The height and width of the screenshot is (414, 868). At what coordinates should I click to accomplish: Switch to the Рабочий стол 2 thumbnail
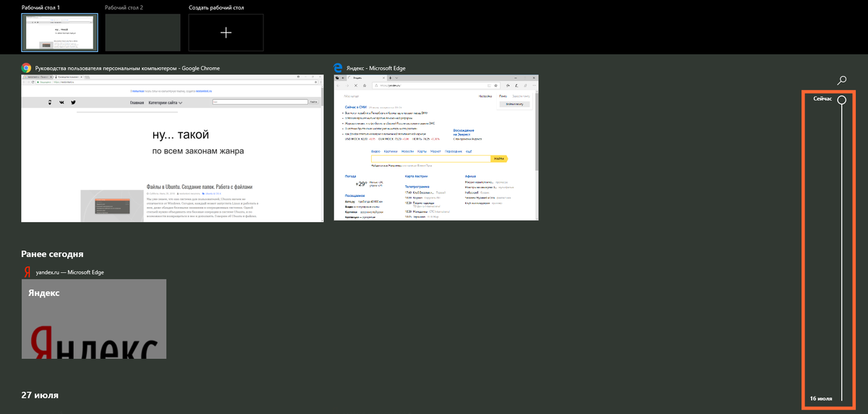click(x=142, y=33)
